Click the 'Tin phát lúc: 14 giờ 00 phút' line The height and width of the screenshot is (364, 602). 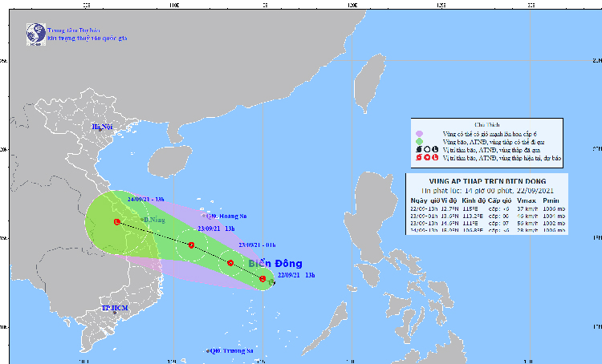(x=487, y=191)
